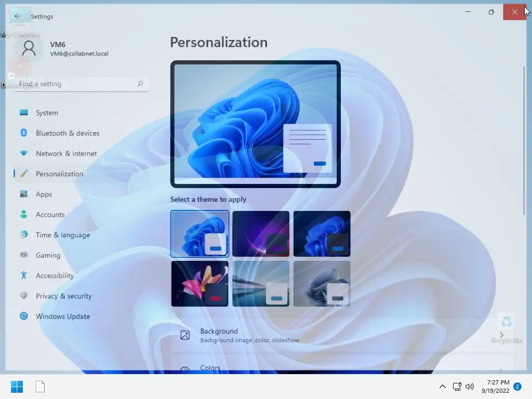The height and width of the screenshot is (399, 532).
Task: Open the System settings category
Action: 81,113
